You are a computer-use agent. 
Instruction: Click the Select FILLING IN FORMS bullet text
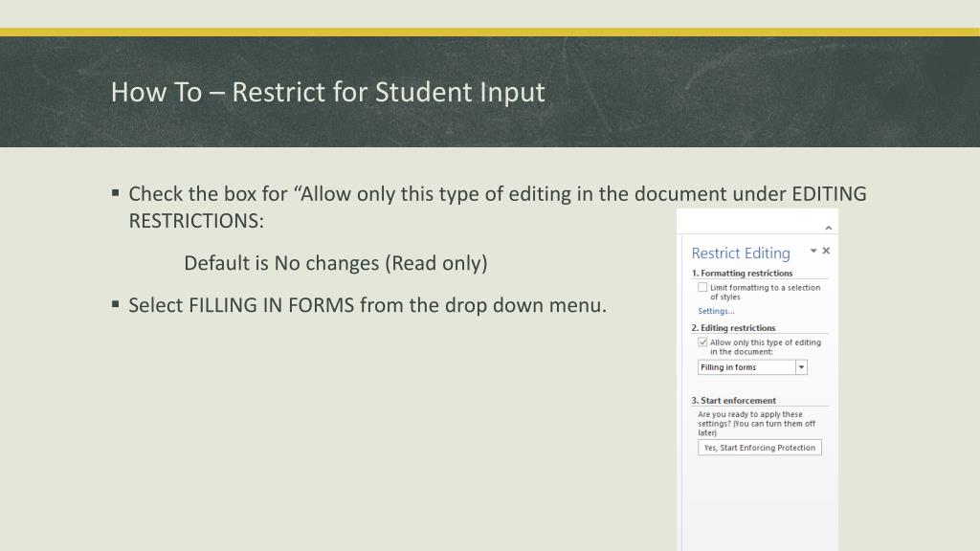pos(367,305)
